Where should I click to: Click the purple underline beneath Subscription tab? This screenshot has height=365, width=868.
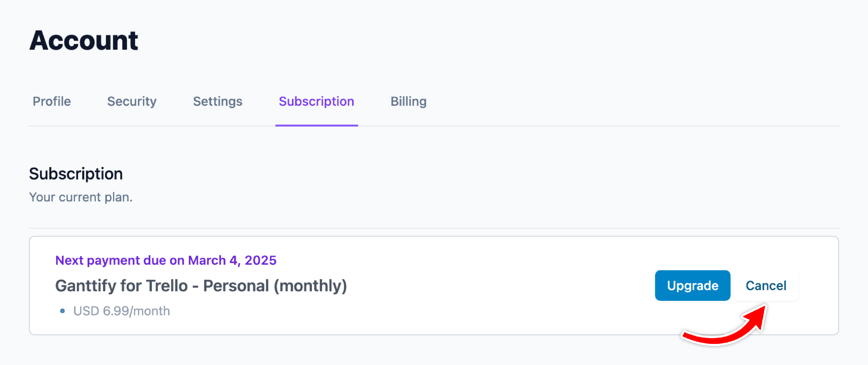(x=317, y=125)
